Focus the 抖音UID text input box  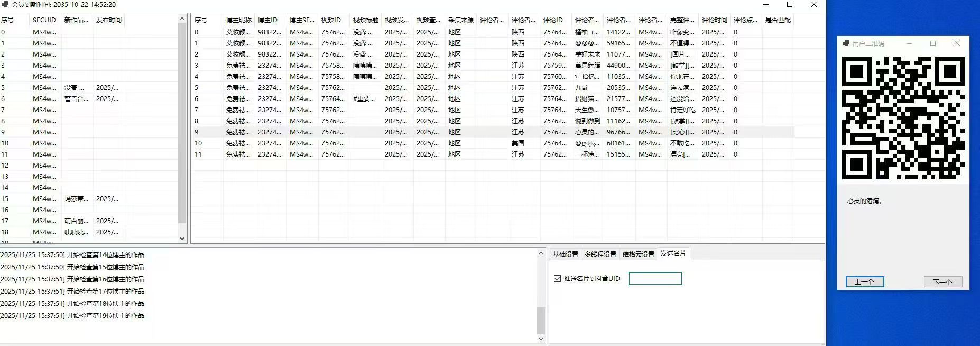(x=655, y=278)
